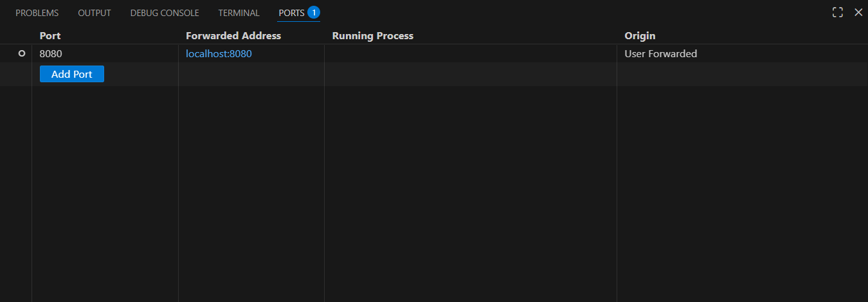Click the divider between Running Process and Origin headers
The image size is (868, 302).
click(x=617, y=36)
